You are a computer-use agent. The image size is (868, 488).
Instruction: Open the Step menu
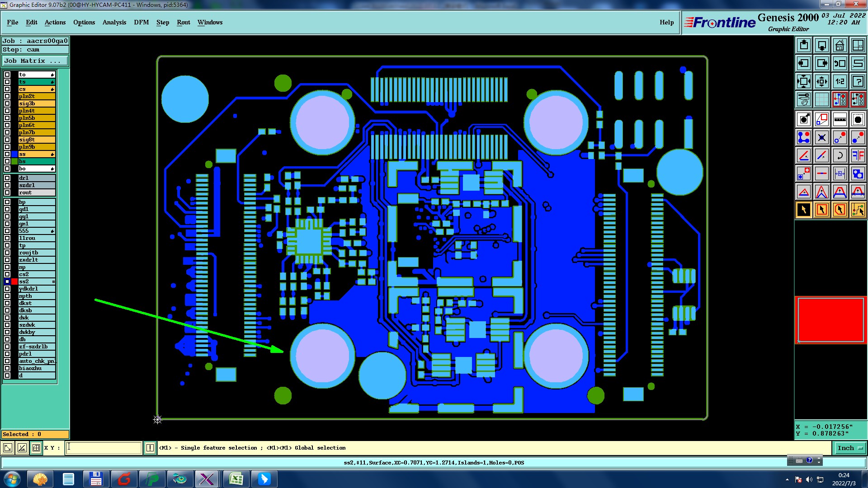coord(163,22)
